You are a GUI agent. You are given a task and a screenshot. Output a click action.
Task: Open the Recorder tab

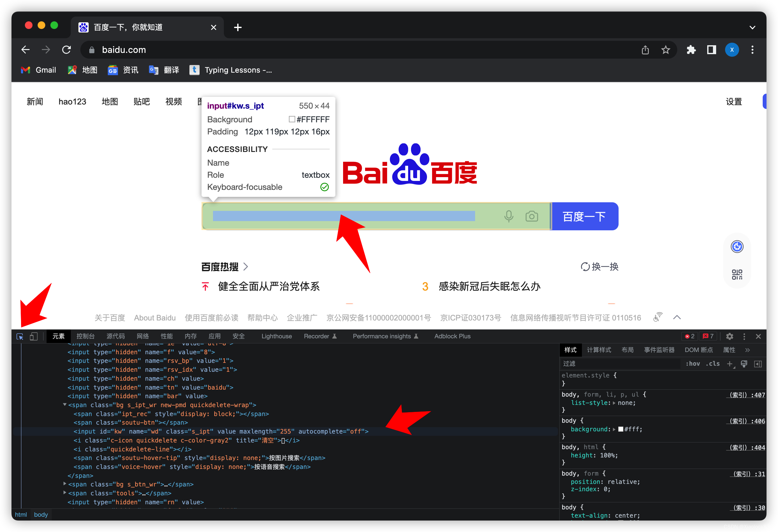tap(320, 336)
